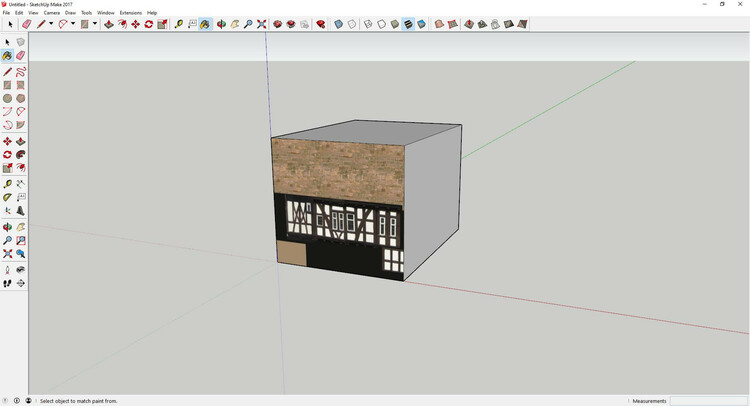Select the Move tool in the top toolbar
Viewport: 750px width, 406px height.
(136, 24)
